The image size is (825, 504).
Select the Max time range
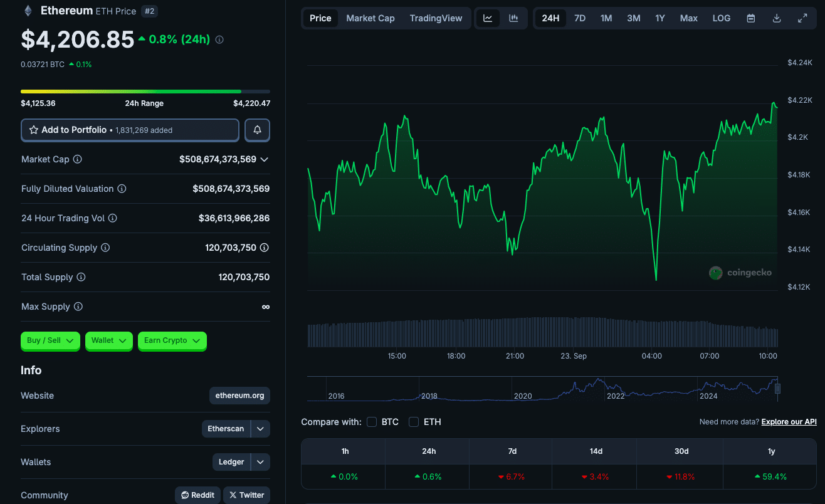[689, 18]
